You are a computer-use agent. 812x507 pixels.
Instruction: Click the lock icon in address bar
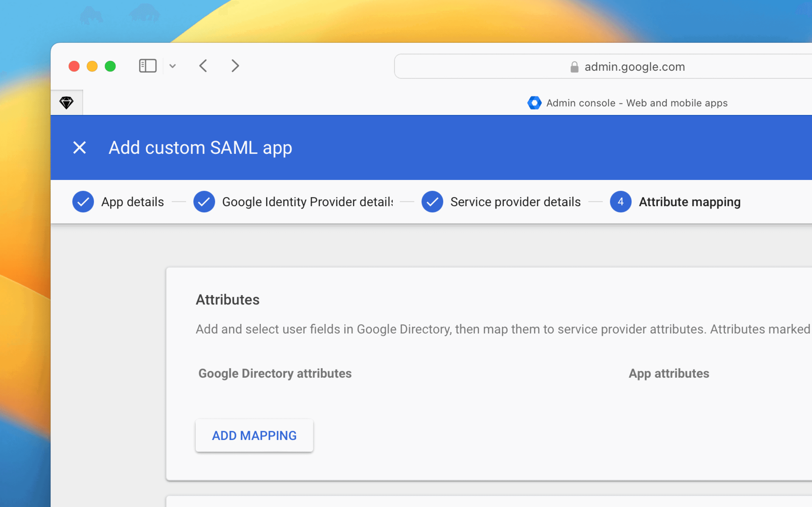[574, 67]
